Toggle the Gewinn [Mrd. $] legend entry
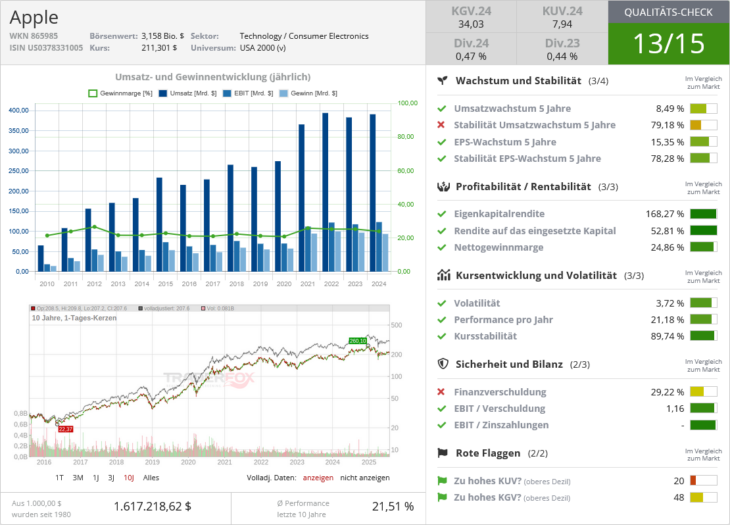 (x=308, y=93)
